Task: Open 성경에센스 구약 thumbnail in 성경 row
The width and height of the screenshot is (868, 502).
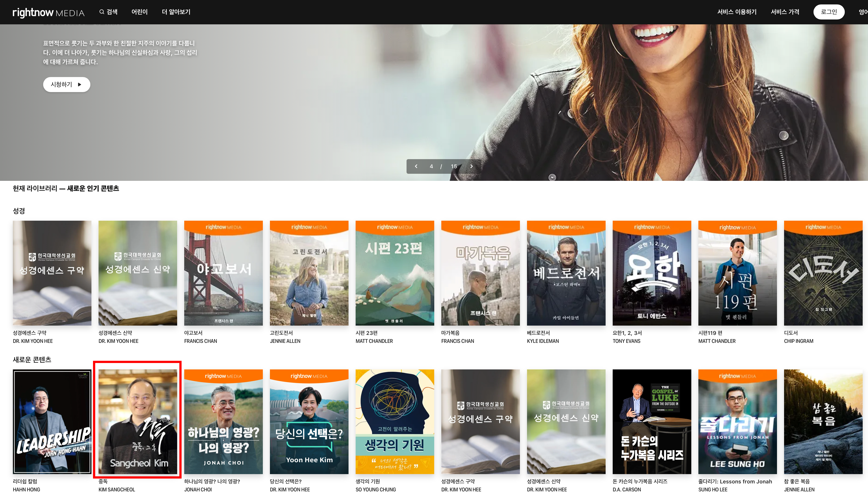Action: [x=52, y=273]
